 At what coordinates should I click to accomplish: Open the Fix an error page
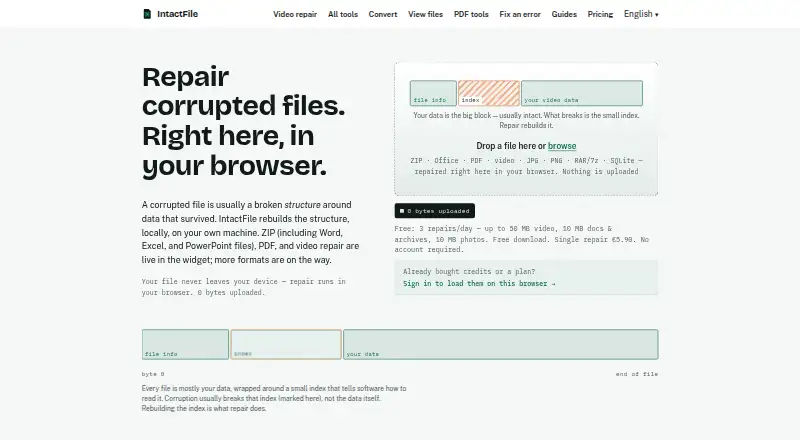tap(520, 14)
